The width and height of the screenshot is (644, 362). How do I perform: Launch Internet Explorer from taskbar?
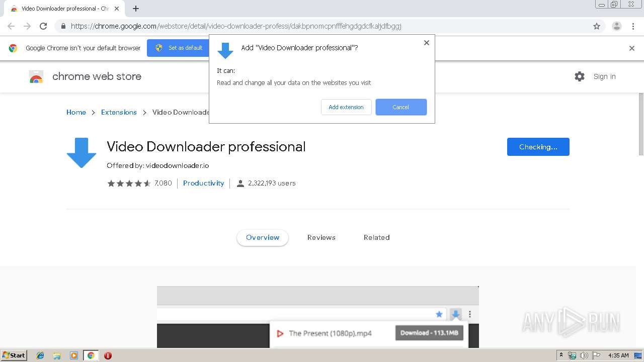[x=40, y=355]
